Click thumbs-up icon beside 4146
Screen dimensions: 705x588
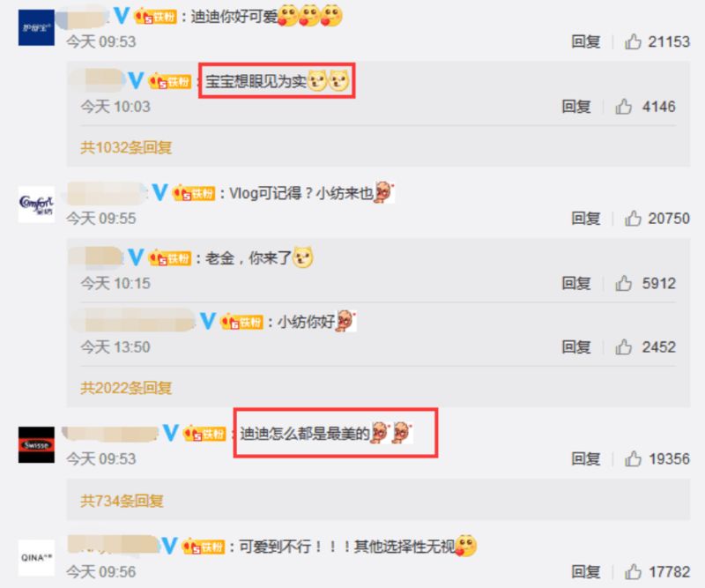(x=623, y=106)
